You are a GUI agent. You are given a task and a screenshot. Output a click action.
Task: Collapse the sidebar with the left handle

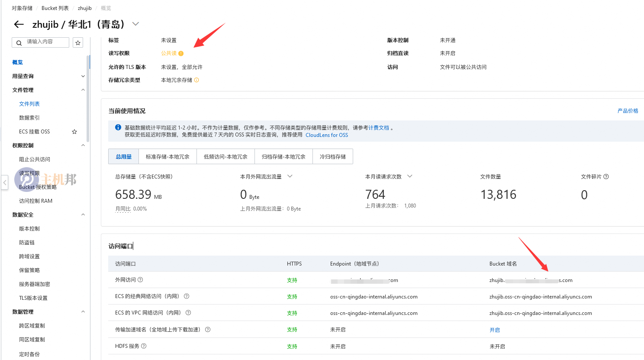click(5, 182)
